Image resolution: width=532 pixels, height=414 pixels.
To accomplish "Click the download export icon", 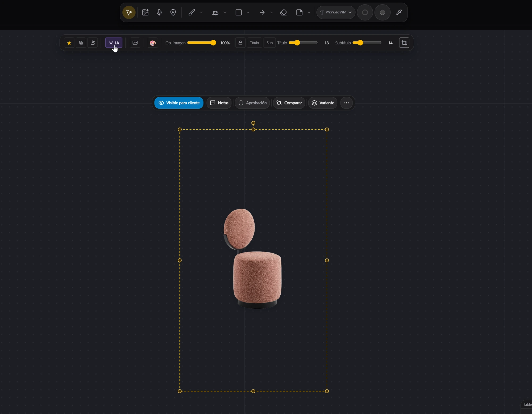I will [x=93, y=43].
